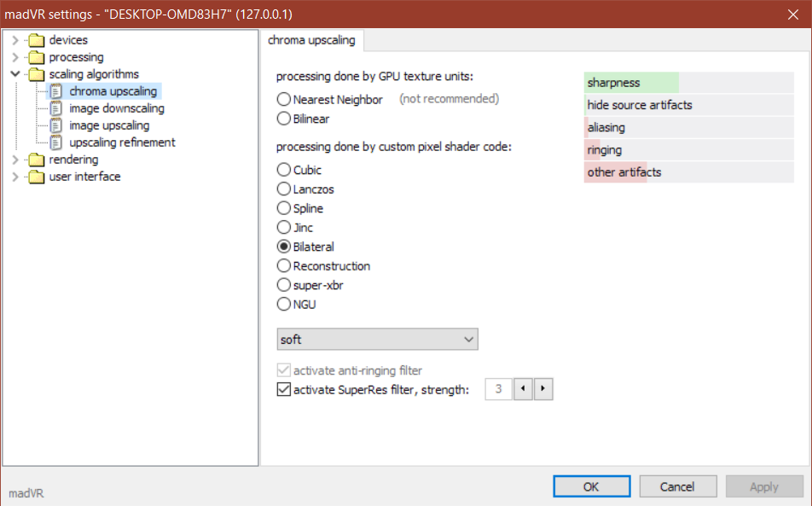Open the image upscaling page icon
The width and height of the screenshot is (812, 506).
tap(56, 125)
